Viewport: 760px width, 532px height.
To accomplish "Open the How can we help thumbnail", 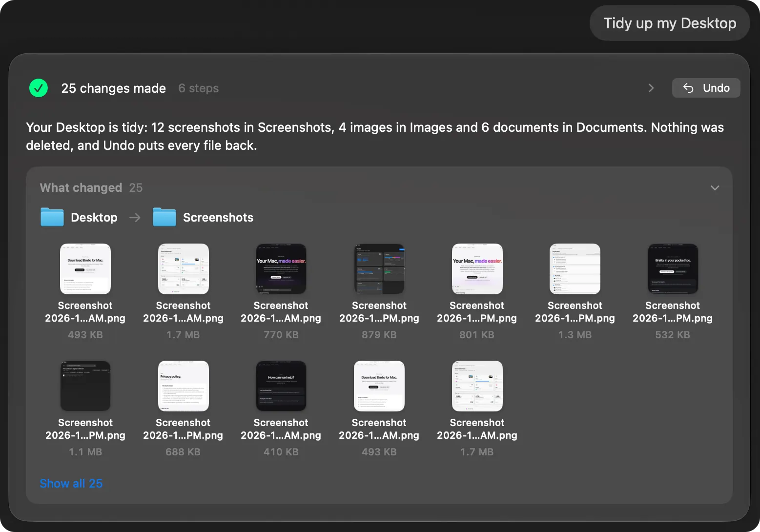I will click(x=281, y=386).
